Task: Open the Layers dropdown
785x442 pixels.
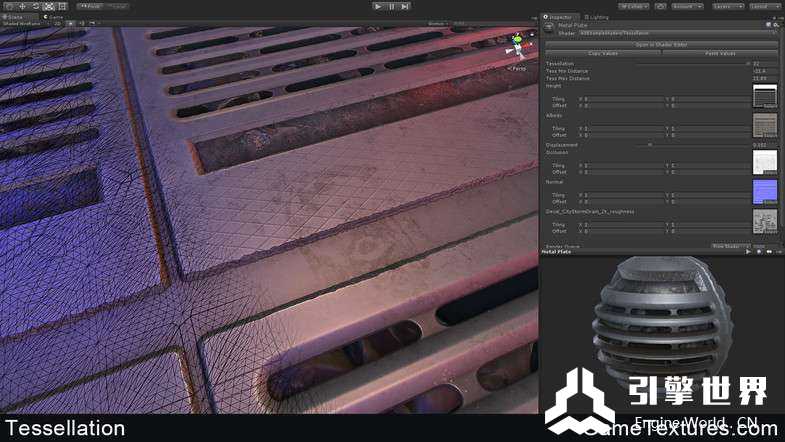Action: coord(728,7)
